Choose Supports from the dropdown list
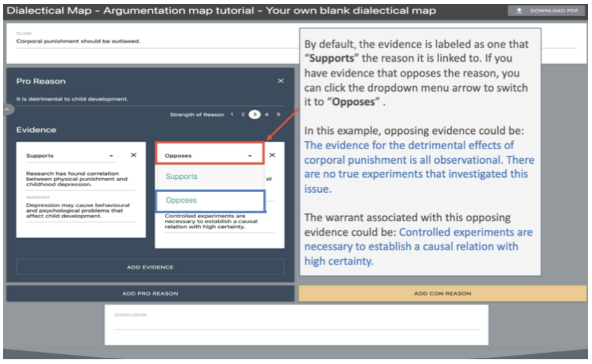This screenshot has width=592, height=364. 182,177
